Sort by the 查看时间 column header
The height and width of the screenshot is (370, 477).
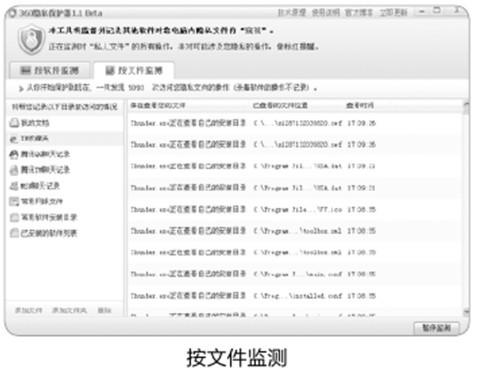[x=360, y=106]
